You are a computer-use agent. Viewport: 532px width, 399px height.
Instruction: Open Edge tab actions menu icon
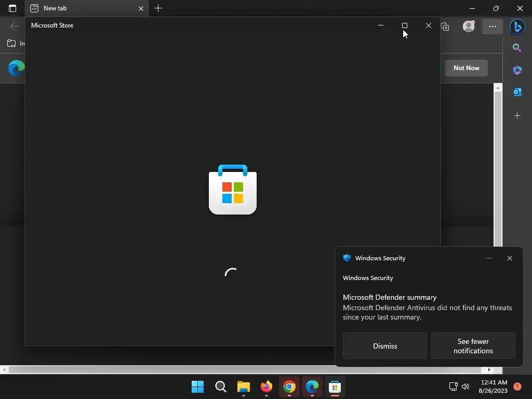pyautogui.click(x=12, y=8)
